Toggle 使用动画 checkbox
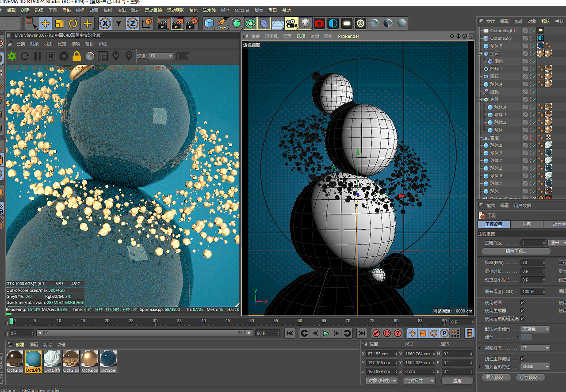566x392 pixels. (523, 302)
